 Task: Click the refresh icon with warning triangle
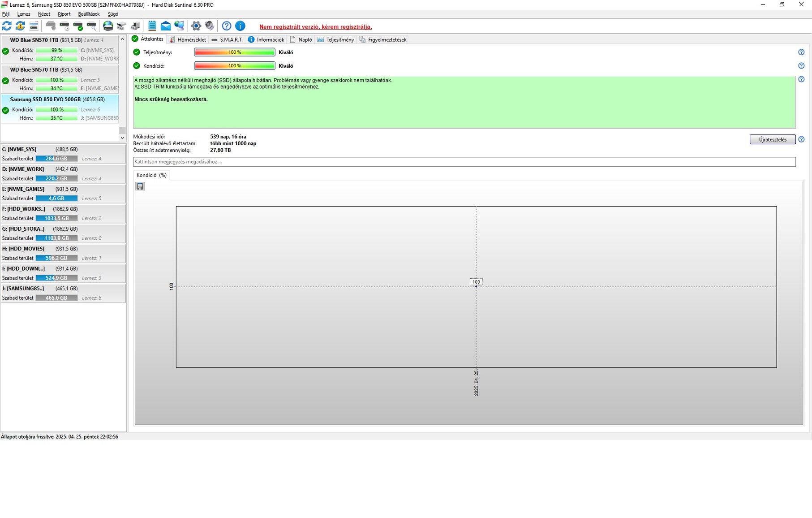(20, 26)
